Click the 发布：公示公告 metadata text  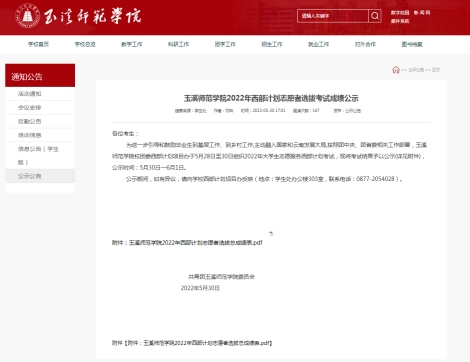[x=347, y=110]
